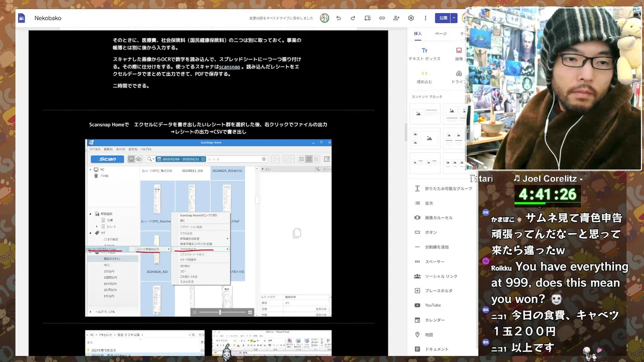Add 折りたたみ可能なグループ element

point(443,189)
